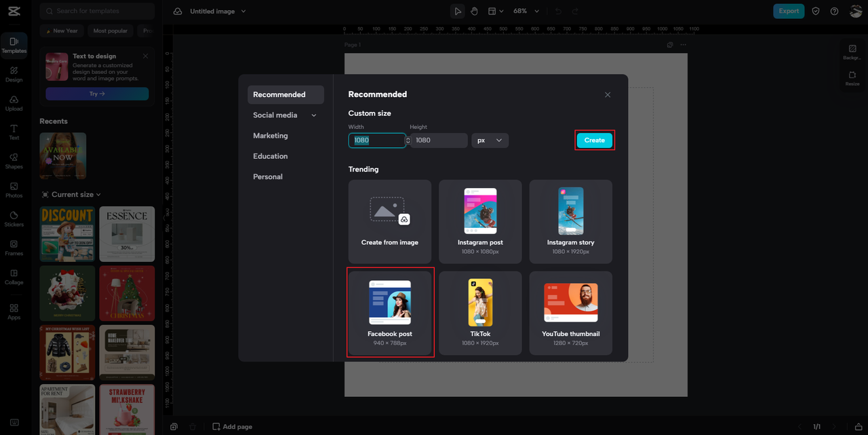
Task: Open the Frames sidebar panel
Action: click(14, 248)
